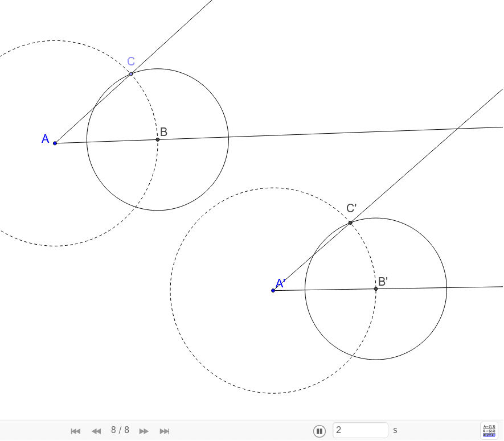
Task: Select point A
Action: tap(55, 143)
